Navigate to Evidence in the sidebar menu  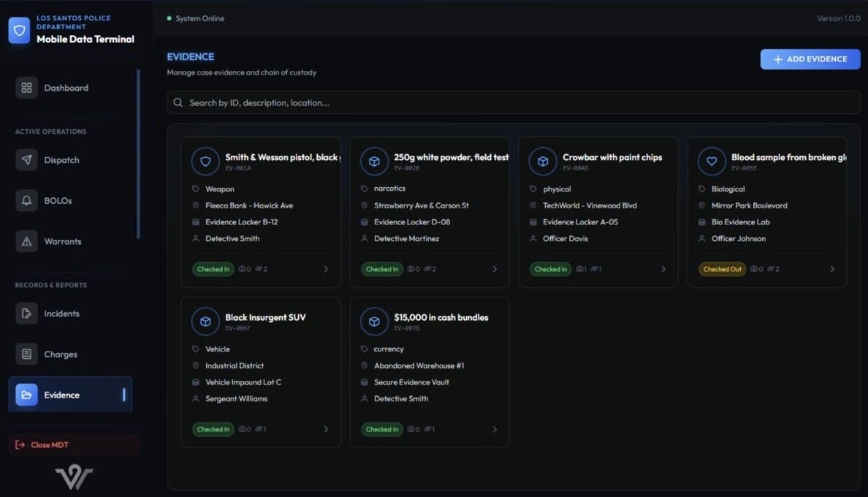(61, 394)
